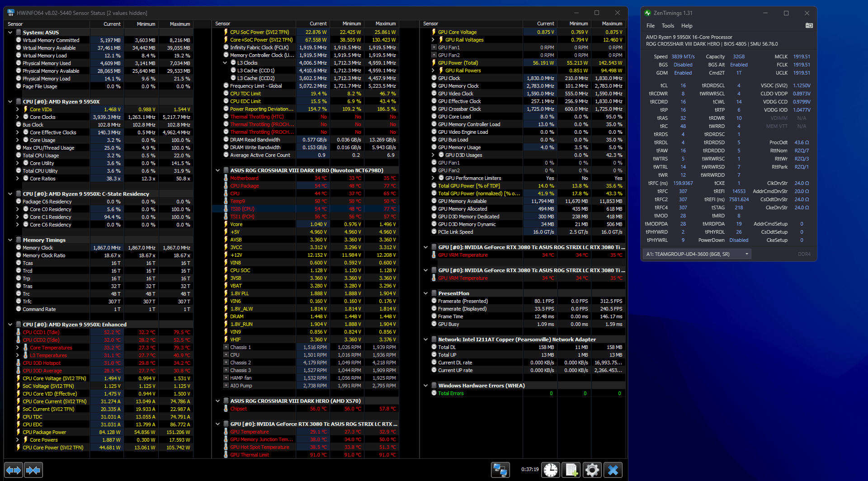Click the shrink-columns arrows button in HWiNFO
The image size is (868, 481).
click(x=33, y=470)
